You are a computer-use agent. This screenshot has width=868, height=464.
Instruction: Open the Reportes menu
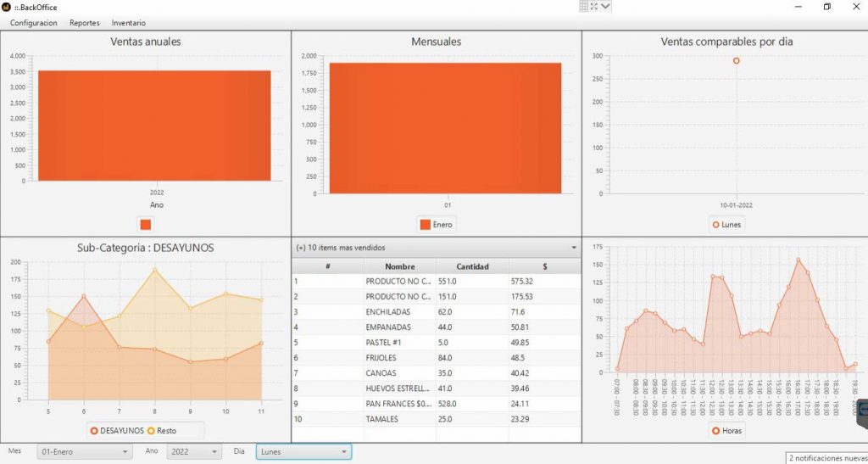tap(84, 23)
